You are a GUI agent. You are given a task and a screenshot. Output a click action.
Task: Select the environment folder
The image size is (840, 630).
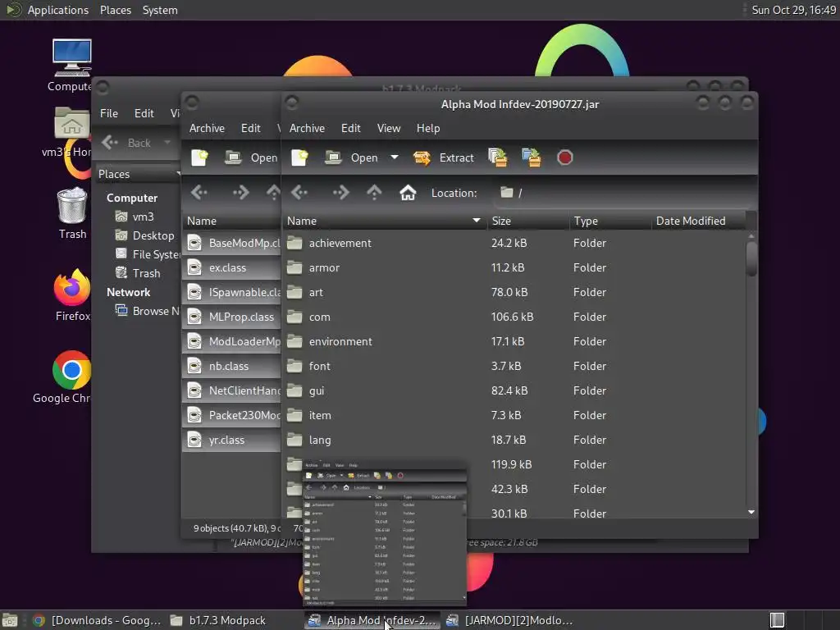click(514, 342)
